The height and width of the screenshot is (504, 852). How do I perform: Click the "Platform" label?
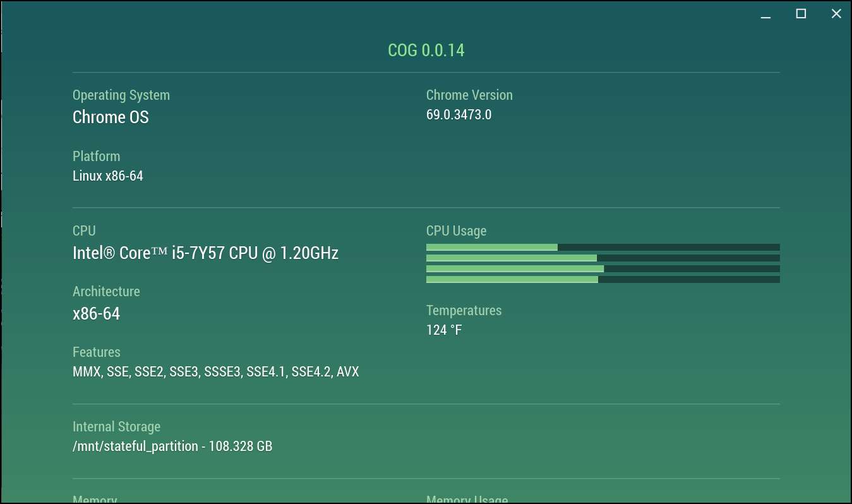coord(96,156)
